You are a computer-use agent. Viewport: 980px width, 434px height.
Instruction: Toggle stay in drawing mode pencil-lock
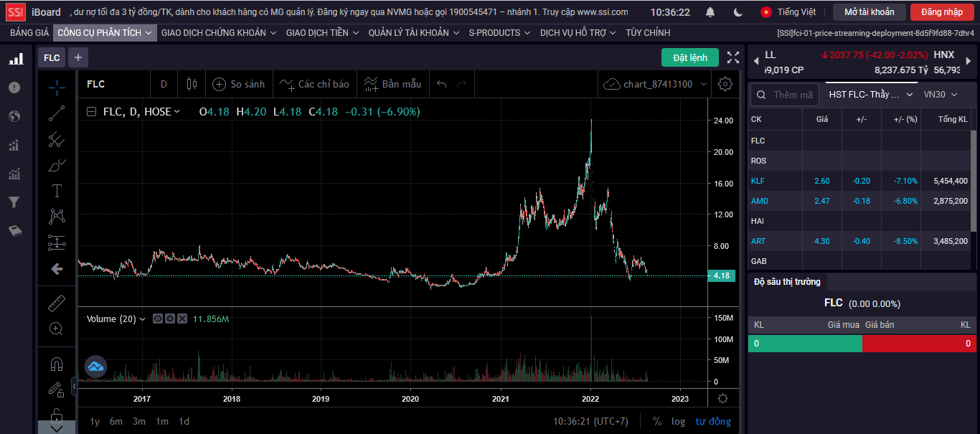click(57, 390)
